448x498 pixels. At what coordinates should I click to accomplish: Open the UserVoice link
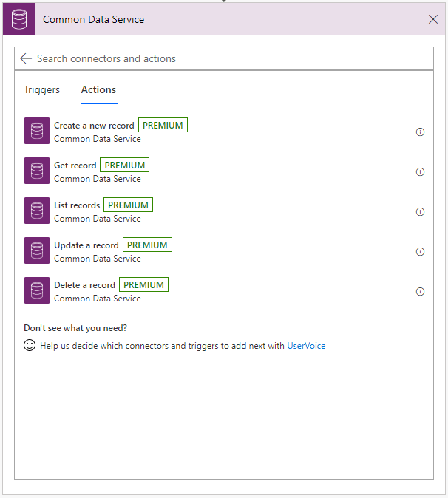[306, 346]
